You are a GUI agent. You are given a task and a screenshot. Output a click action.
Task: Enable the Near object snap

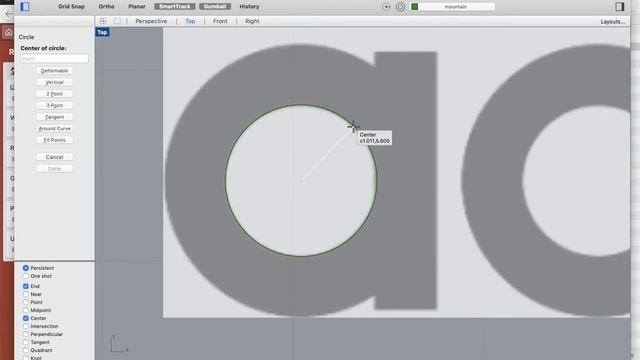pyautogui.click(x=26, y=294)
